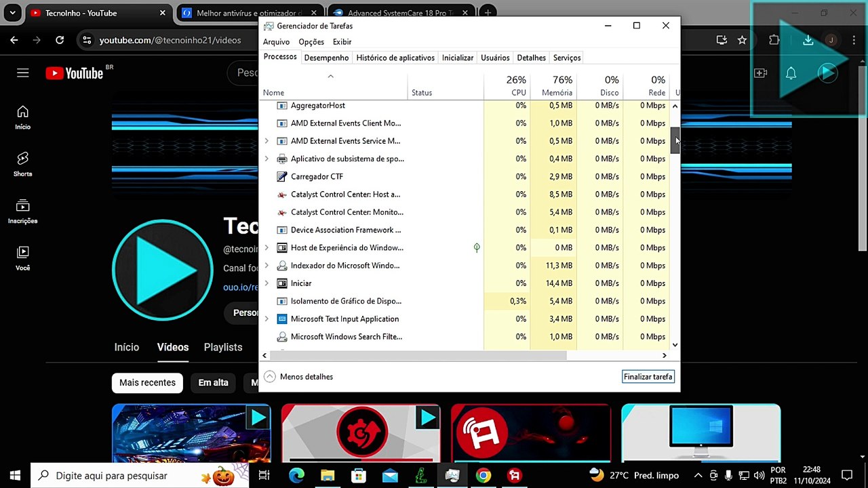Click the taskbar search box

click(x=141, y=476)
